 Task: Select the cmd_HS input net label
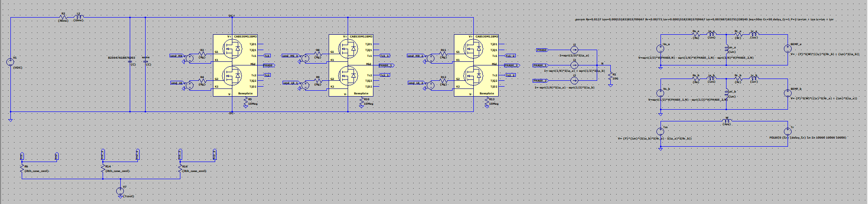(x=176, y=56)
